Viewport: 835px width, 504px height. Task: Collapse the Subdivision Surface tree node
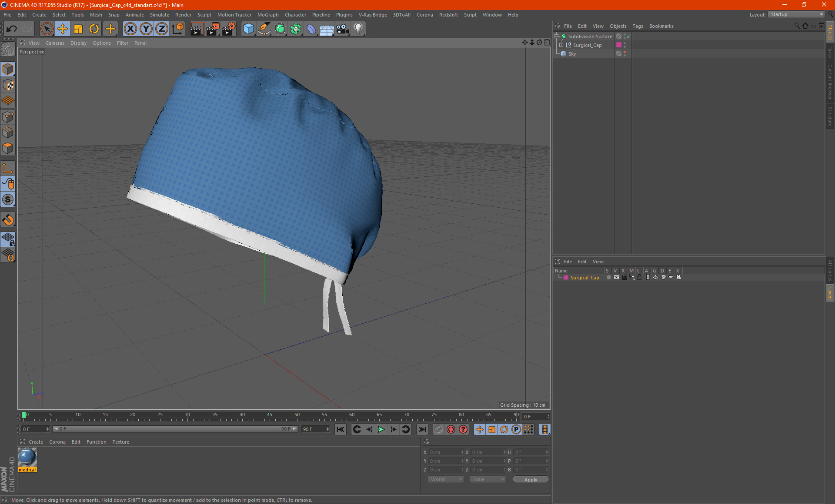(x=556, y=36)
